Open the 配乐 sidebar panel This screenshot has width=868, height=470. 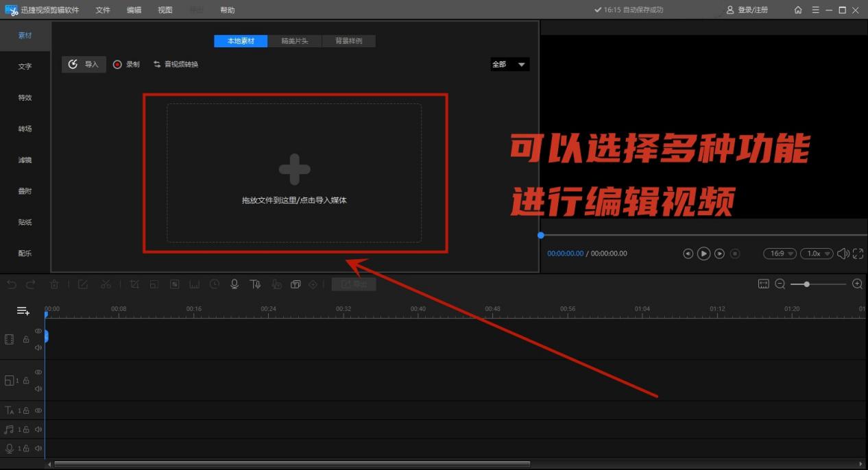pos(25,253)
